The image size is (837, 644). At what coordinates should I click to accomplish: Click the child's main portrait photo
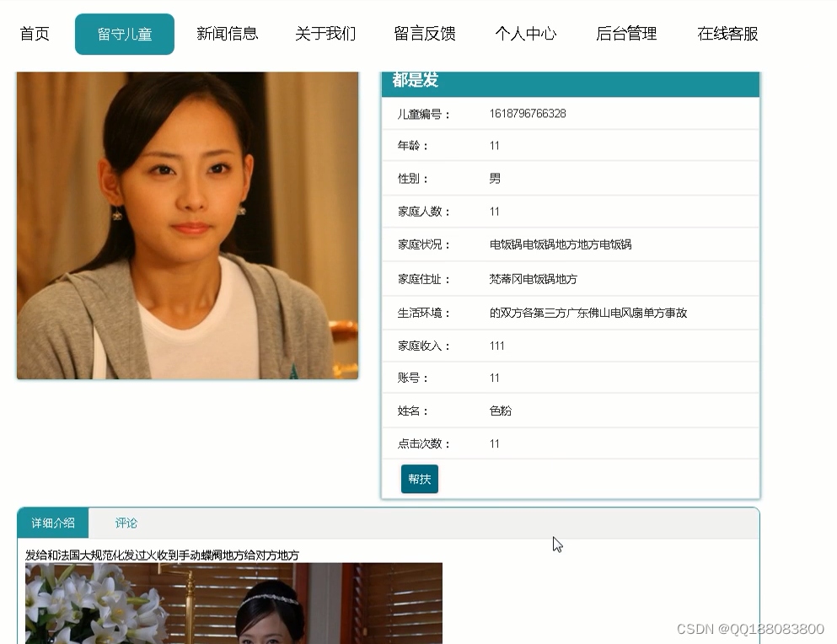tap(187, 226)
